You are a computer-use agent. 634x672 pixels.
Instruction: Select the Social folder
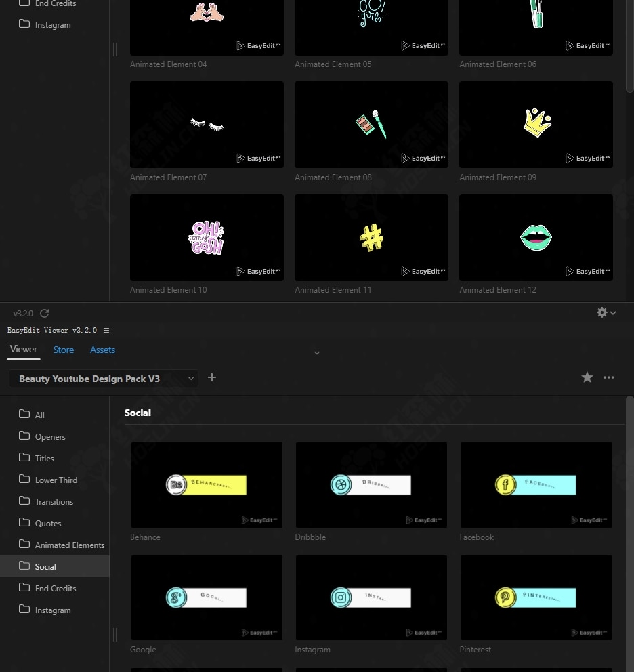(55, 566)
